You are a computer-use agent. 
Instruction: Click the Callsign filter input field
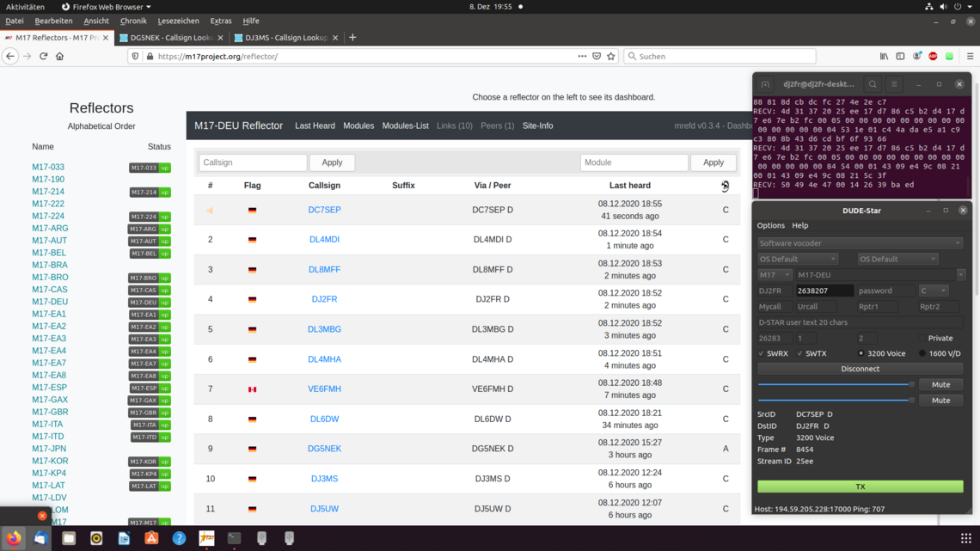click(x=253, y=162)
